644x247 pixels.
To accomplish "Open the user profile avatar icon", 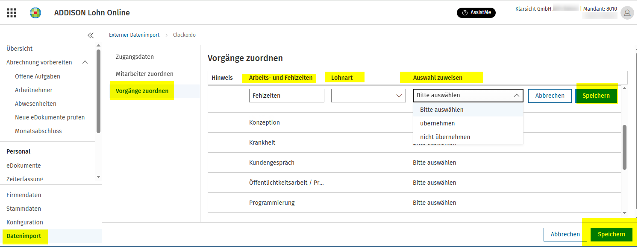I will pos(627,13).
